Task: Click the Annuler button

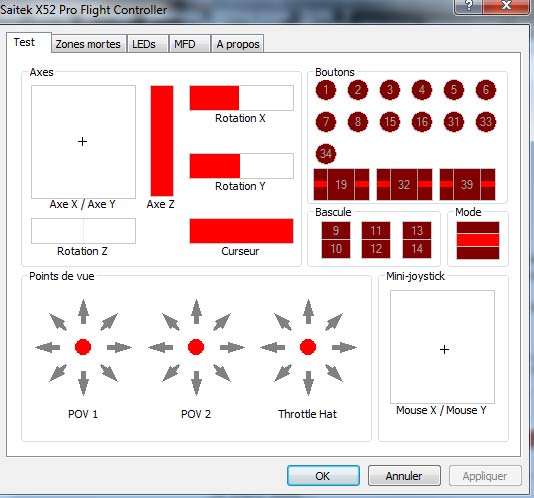Action: (x=404, y=476)
